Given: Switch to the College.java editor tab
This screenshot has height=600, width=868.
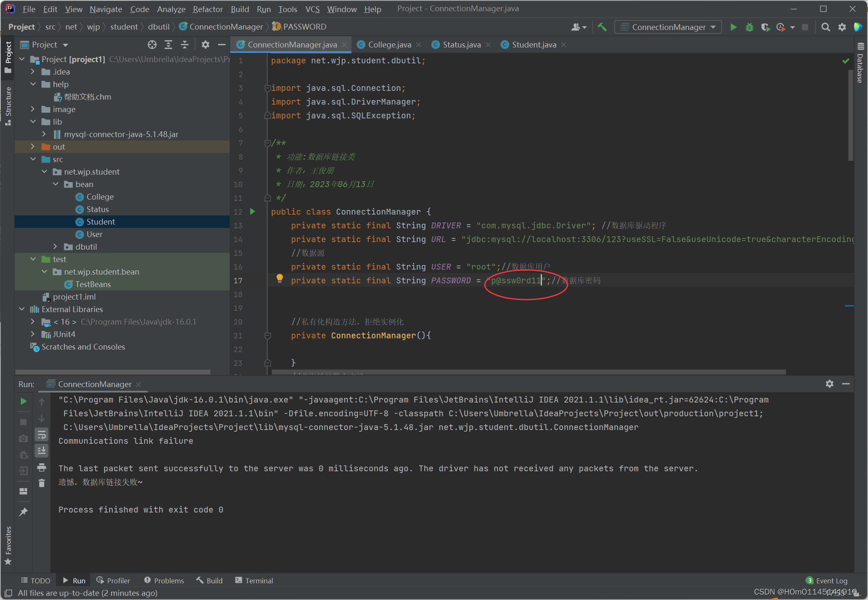Looking at the screenshot, I should (x=389, y=45).
